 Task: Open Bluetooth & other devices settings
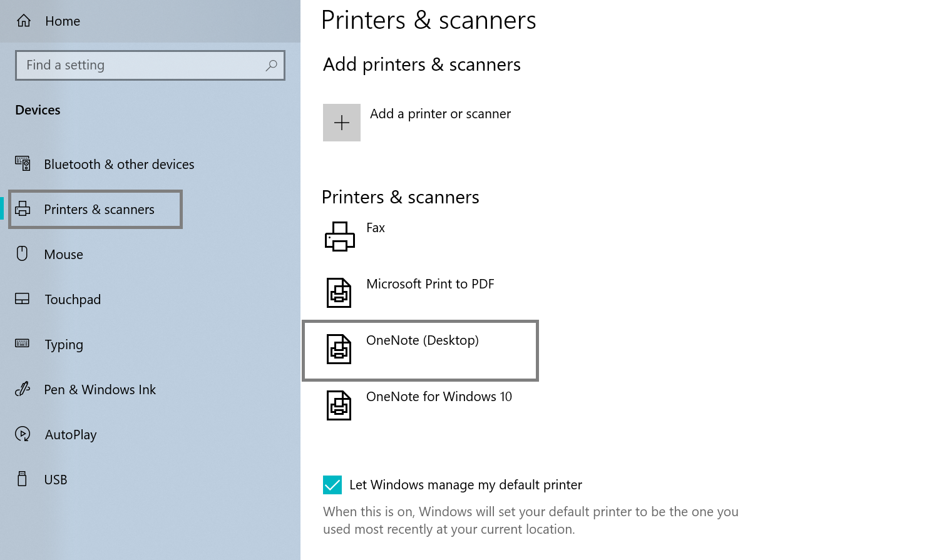pyautogui.click(x=119, y=164)
